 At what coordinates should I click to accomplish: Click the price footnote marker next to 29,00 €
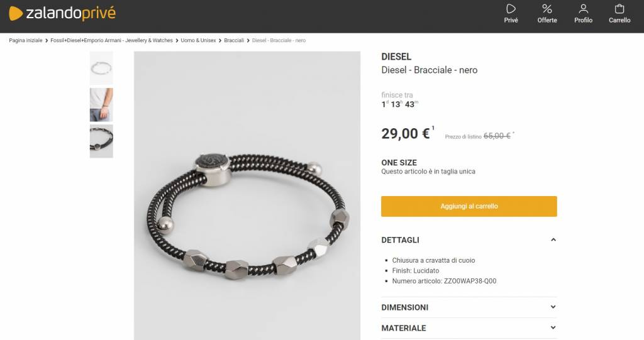click(433, 128)
